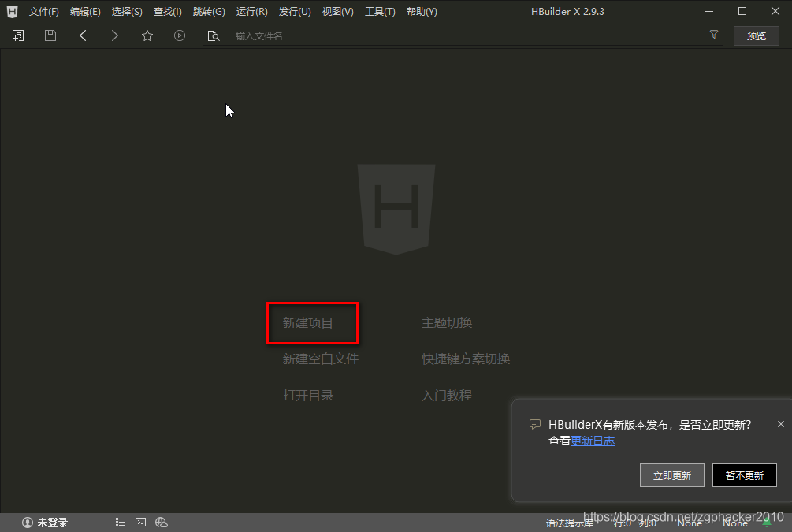Close the HBuilder X window
The image size is (792, 532).
tap(775, 11)
